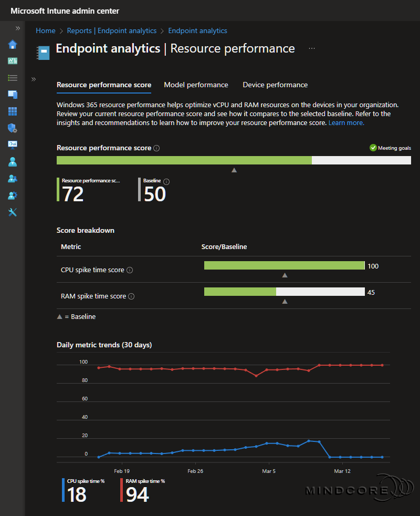Click the Meeting goals status indicator
Viewport: 420px width, 516px height.
point(390,148)
